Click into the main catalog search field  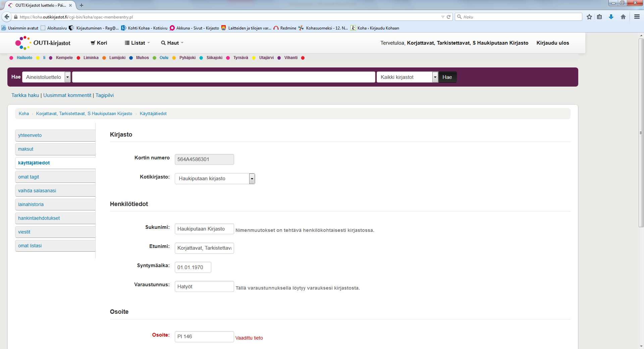coord(223,77)
